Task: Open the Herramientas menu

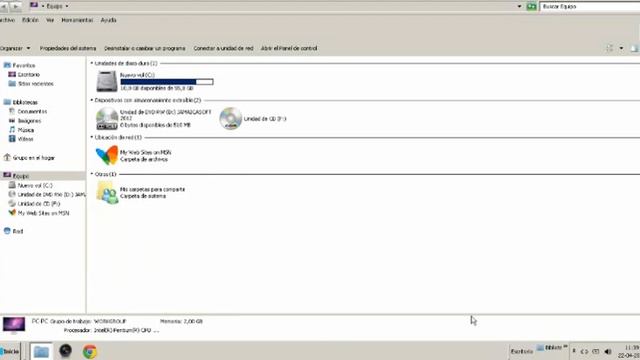Action: point(77,20)
